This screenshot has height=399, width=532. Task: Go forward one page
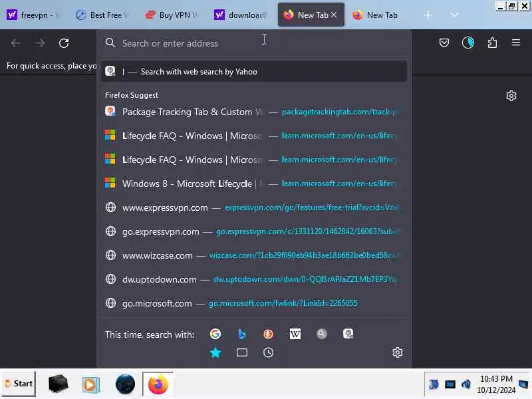coord(40,43)
